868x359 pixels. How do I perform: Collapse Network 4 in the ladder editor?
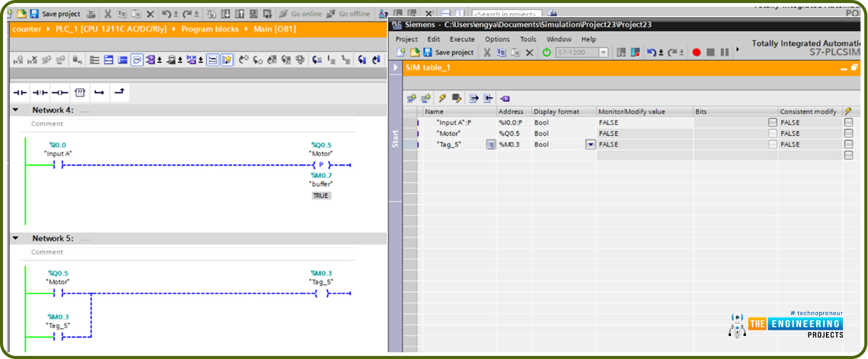(x=15, y=110)
